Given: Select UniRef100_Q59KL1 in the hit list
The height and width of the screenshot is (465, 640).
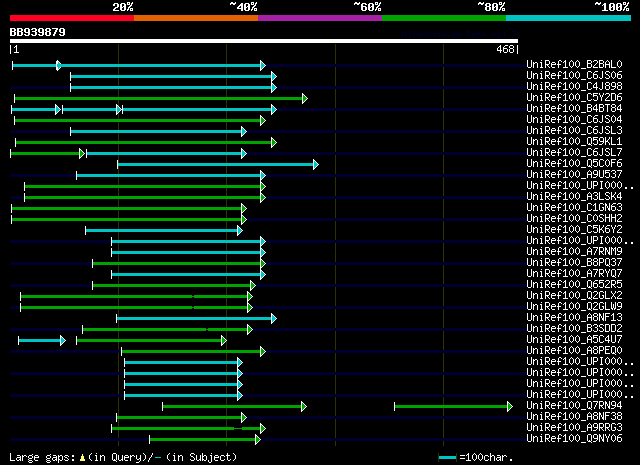Looking at the screenshot, I should (574, 142).
